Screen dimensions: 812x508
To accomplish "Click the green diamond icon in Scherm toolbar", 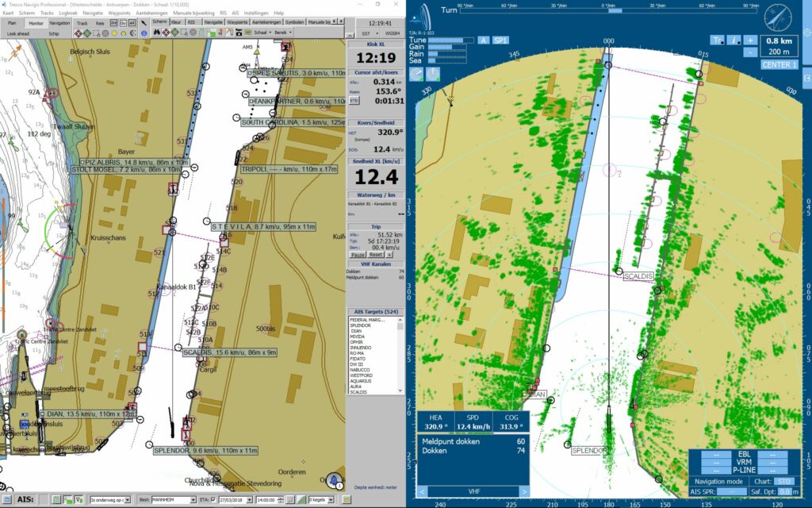I will tap(175, 32).
